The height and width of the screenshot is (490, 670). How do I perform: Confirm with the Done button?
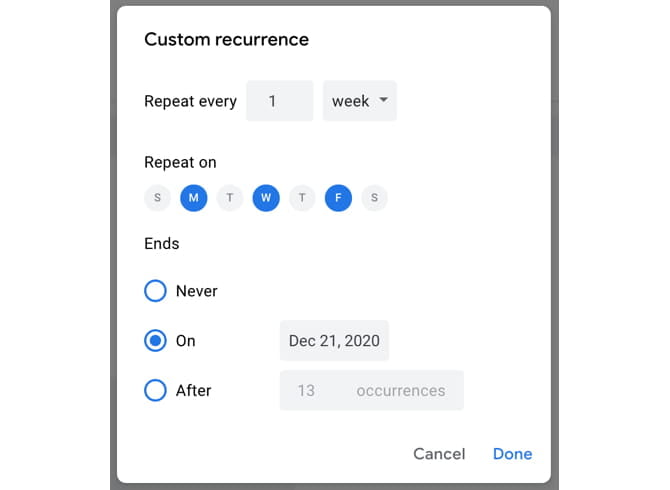[512, 454]
